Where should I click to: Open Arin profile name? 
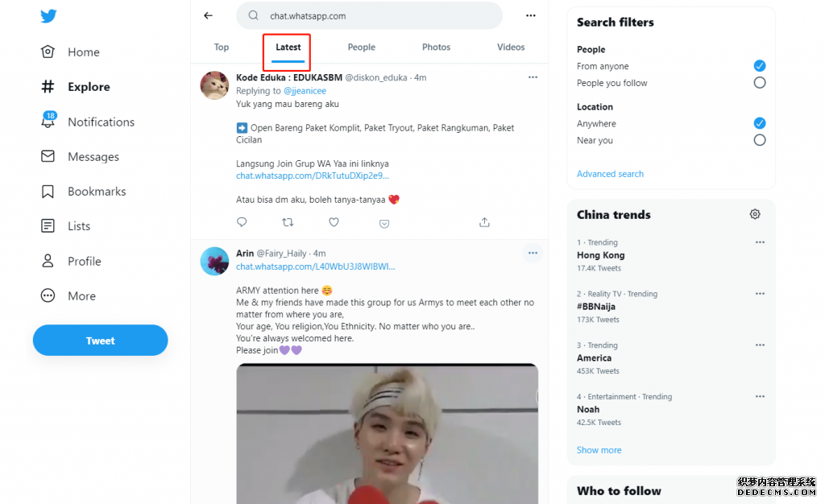point(245,254)
